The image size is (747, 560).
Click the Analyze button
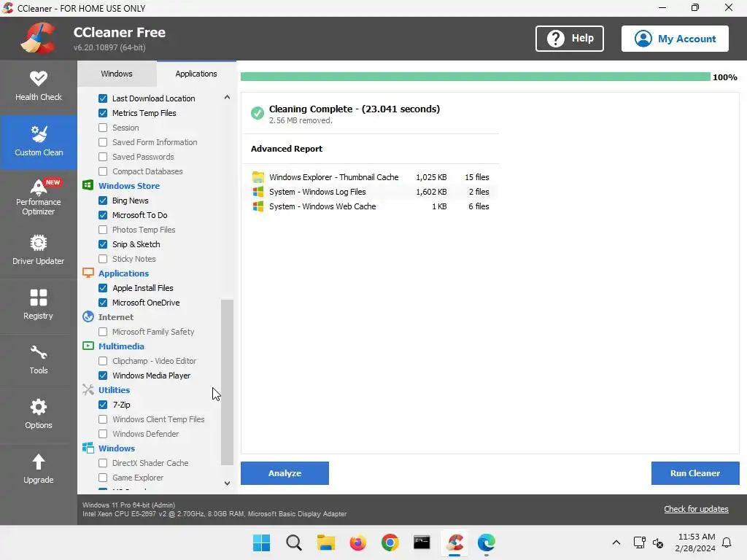tap(285, 473)
